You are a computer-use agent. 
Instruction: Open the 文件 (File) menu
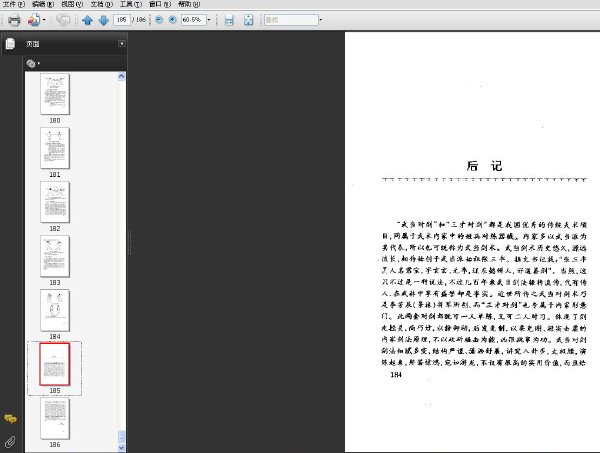[14, 4]
